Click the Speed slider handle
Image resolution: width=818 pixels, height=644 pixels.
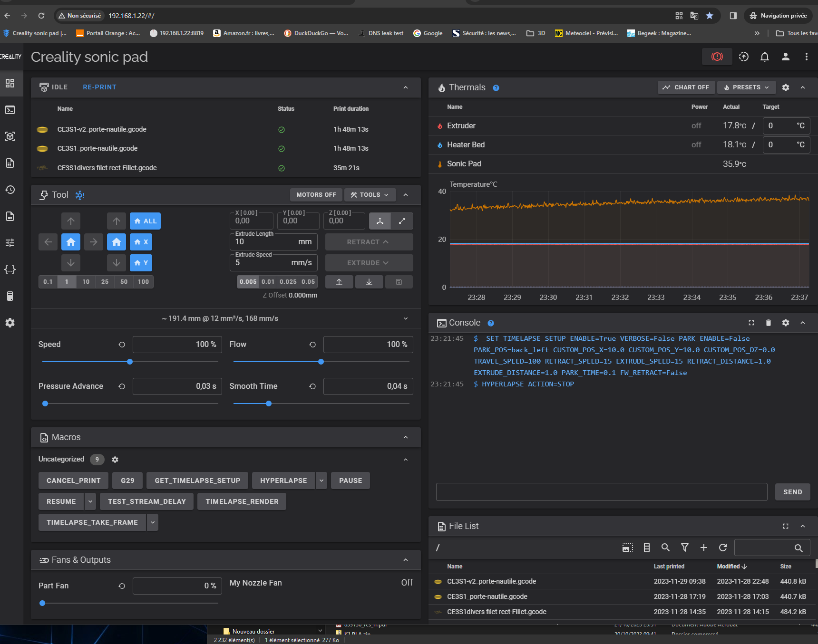(130, 362)
